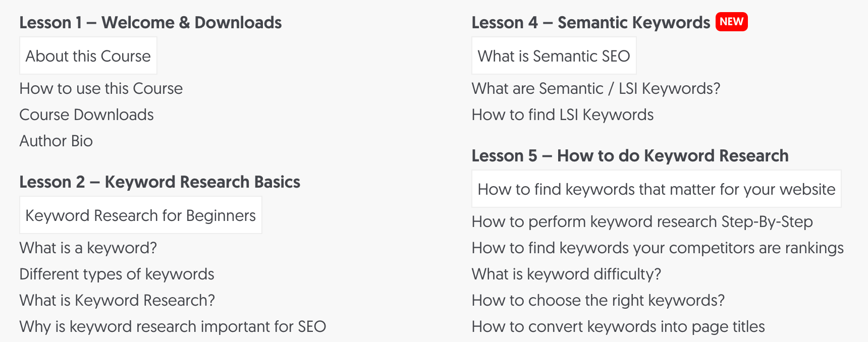Open the About this Course link
Screen dimensions: 868x342
click(x=88, y=56)
